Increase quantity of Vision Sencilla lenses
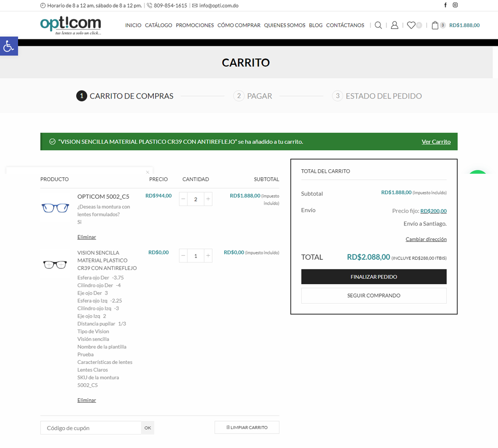The width and height of the screenshot is (498, 448). [208, 256]
